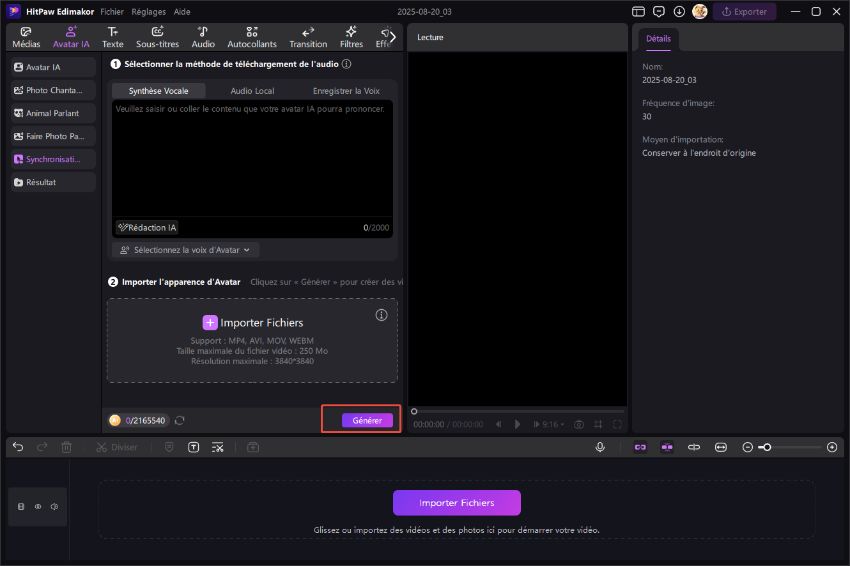850x566 pixels.
Task: Zoom out the timeline with minus icon
Action: (x=748, y=447)
